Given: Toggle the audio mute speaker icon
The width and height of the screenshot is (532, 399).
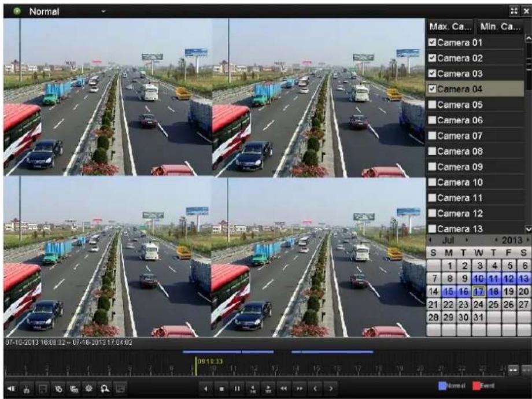Looking at the screenshot, I should (x=11, y=389).
